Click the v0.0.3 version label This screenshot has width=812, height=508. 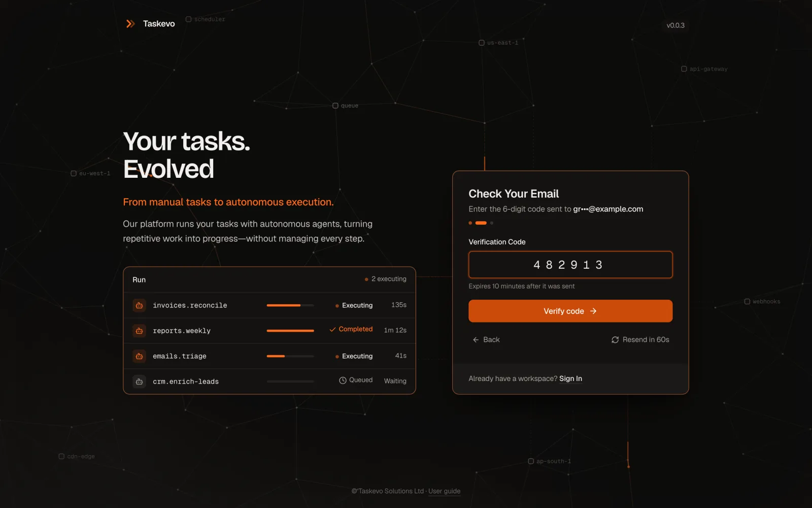point(675,25)
